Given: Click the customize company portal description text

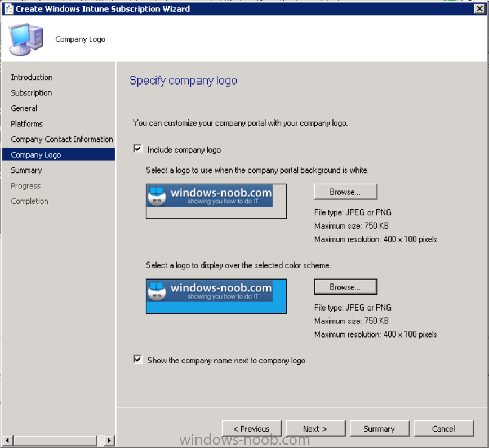Looking at the screenshot, I should pos(240,123).
